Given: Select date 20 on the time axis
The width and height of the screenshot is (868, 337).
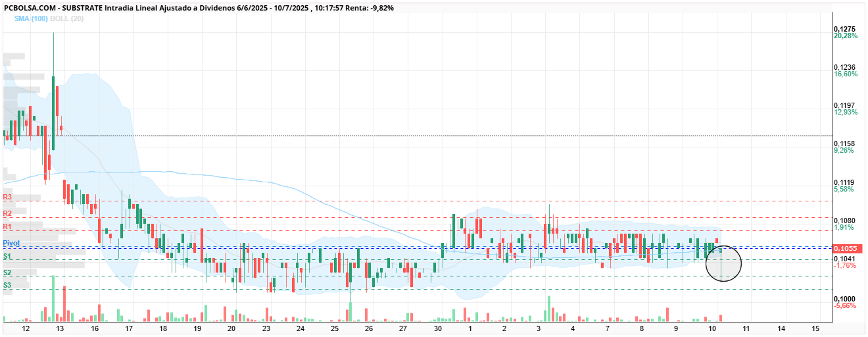Looking at the screenshot, I should 231,328.
